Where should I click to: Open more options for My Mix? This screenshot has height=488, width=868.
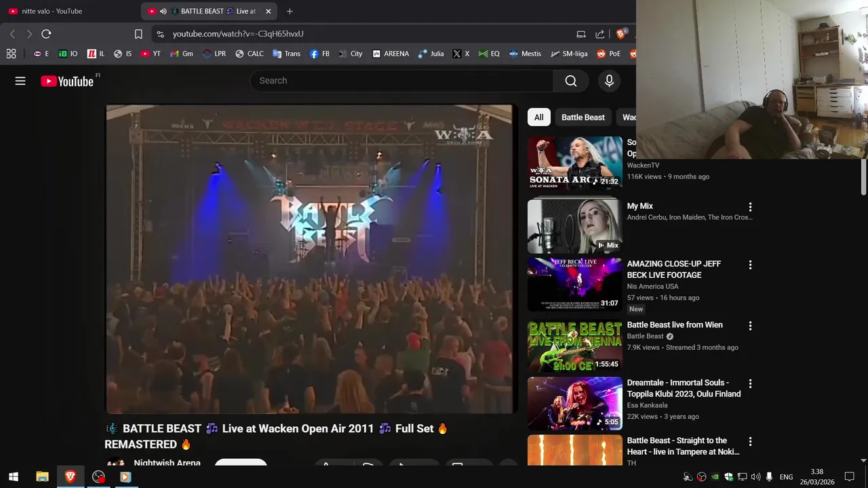pyautogui.click(x=750, y=207)
